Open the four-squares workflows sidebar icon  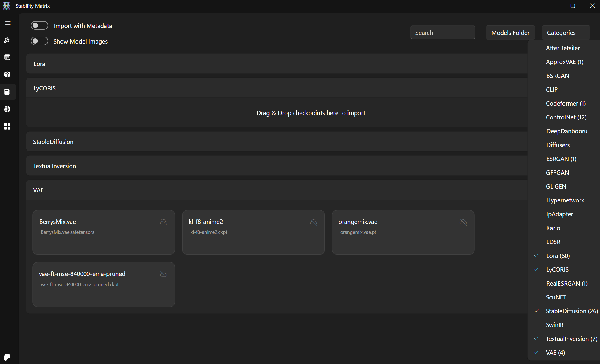point(8,126)
